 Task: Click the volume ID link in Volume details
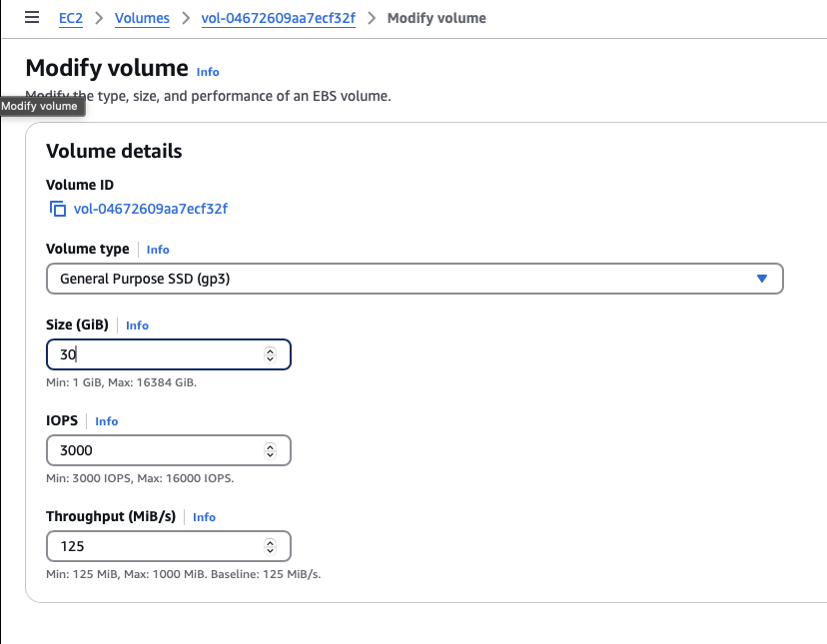[151, 209]
